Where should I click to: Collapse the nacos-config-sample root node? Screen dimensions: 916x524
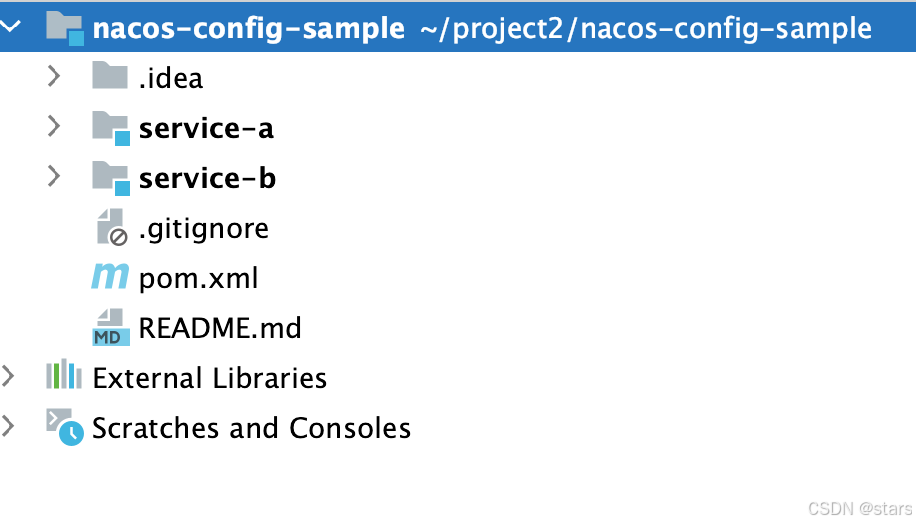[x=11, y=26]
